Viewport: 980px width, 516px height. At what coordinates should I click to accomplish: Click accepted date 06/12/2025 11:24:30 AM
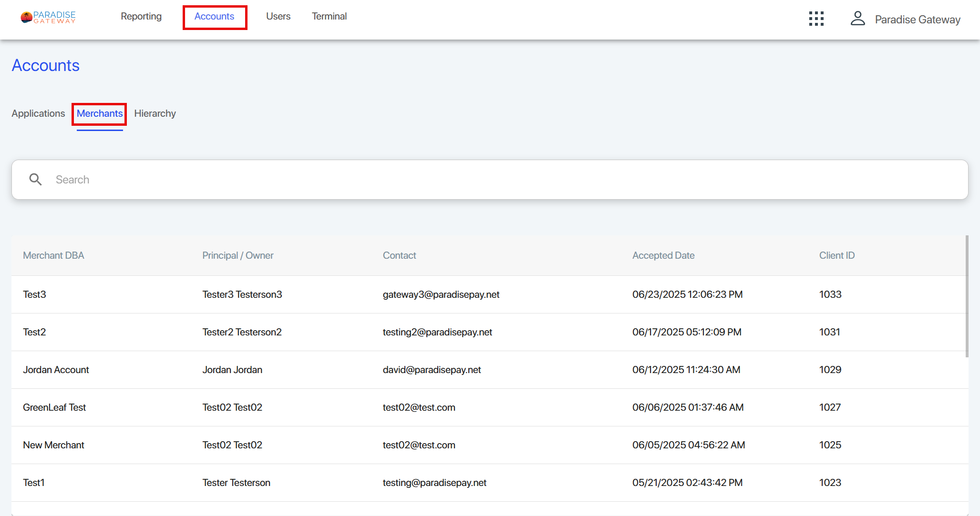coord(686,370)
